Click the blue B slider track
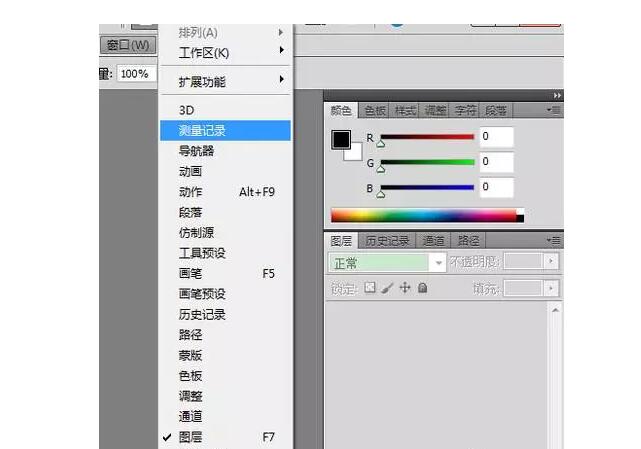641x449 pixels. (427, 188)
